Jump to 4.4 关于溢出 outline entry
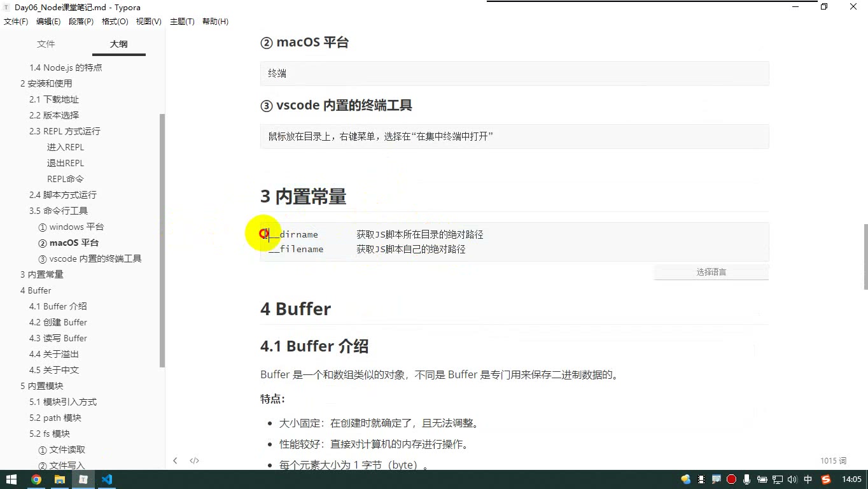868x489 pixels. 54,354
